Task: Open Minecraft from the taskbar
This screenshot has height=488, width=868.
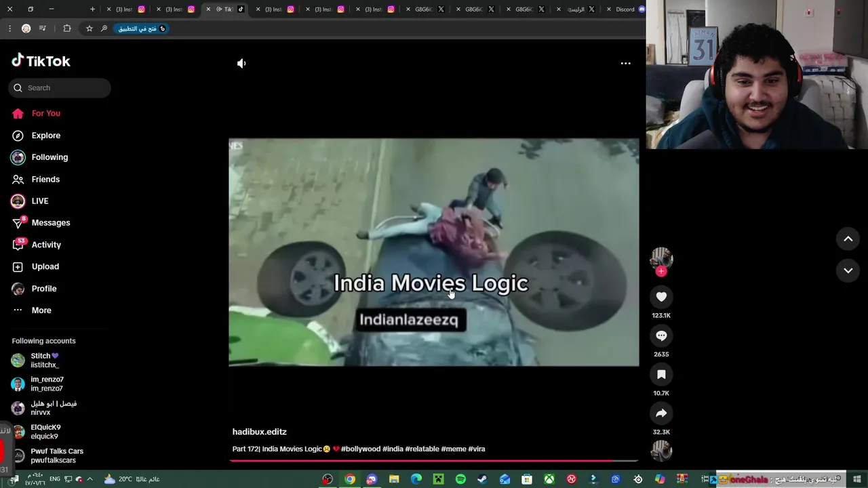Action: point(438,479)
